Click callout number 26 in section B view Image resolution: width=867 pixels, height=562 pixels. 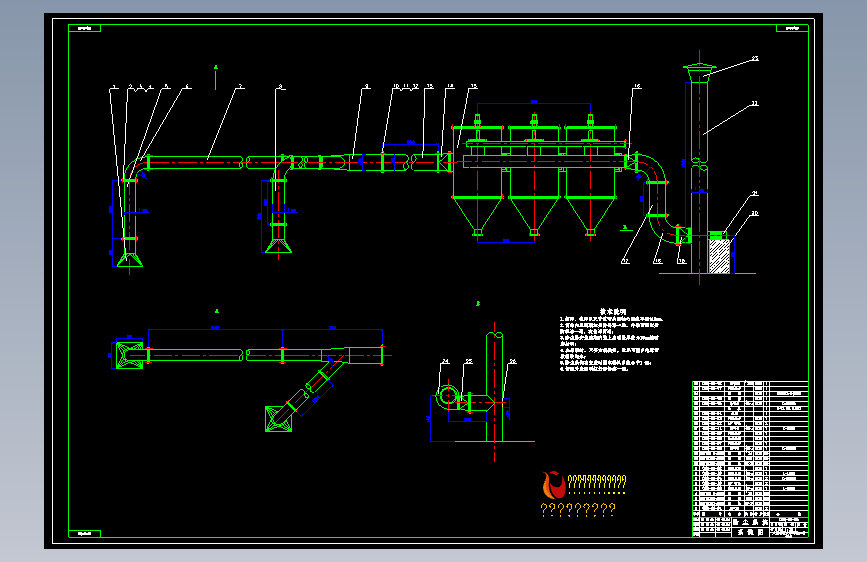[x=513, y=362]
